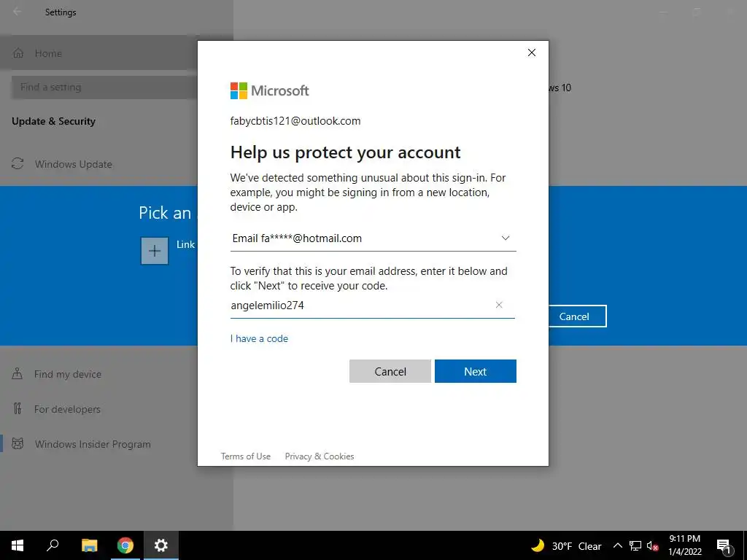Click the Find my device icon
The height and width of the screenshot is (560, 747).
point(18,374)
